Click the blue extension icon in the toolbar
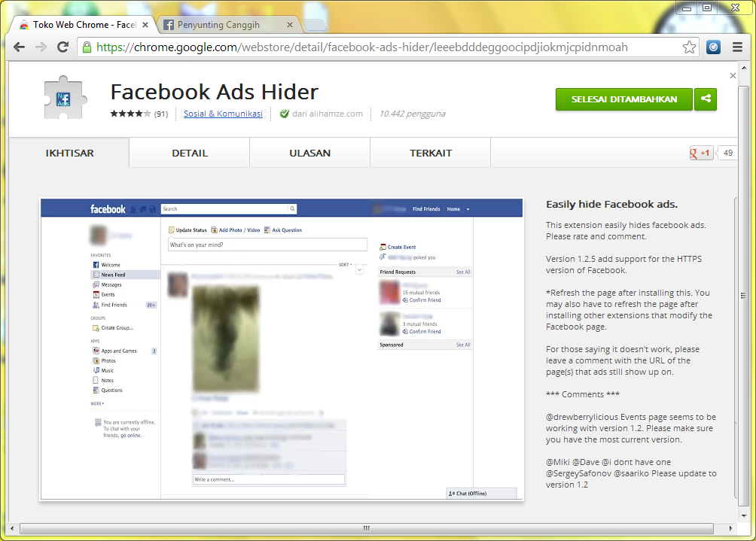 pyautogui.click(x=714, y=47)
